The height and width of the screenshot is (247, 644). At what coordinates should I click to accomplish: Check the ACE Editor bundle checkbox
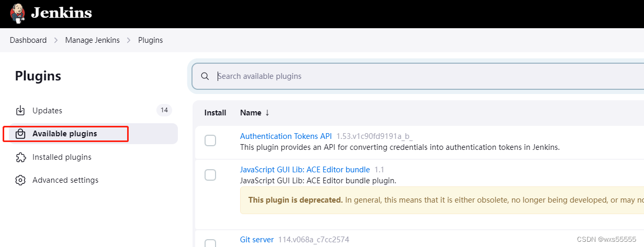click(x=210, y=175)
